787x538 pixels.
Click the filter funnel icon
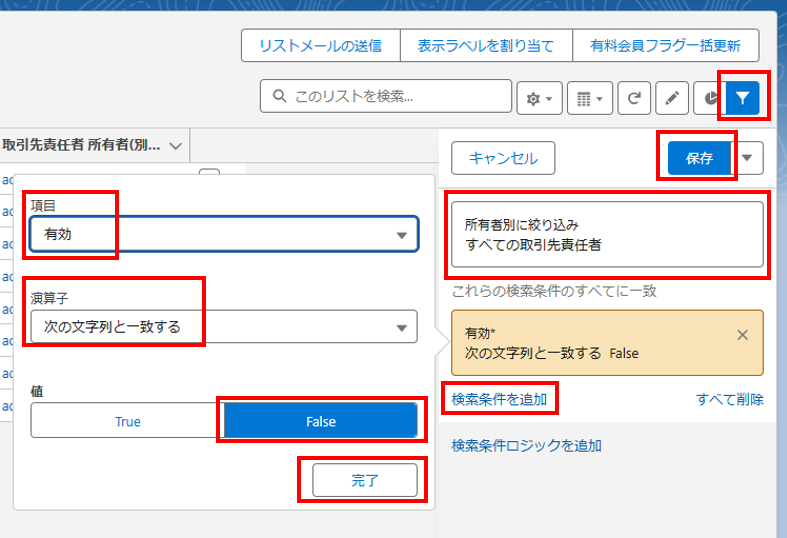742,98
